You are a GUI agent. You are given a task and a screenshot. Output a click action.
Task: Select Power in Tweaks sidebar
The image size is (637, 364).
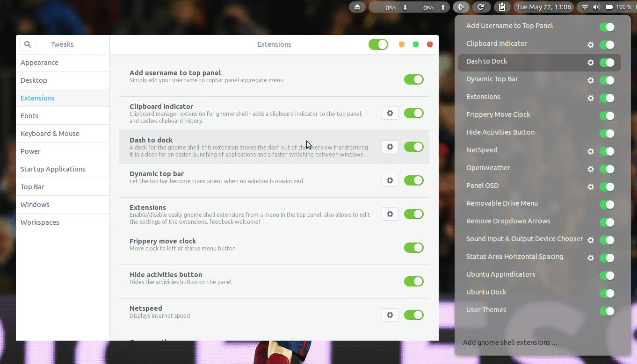tap(63, 151)
